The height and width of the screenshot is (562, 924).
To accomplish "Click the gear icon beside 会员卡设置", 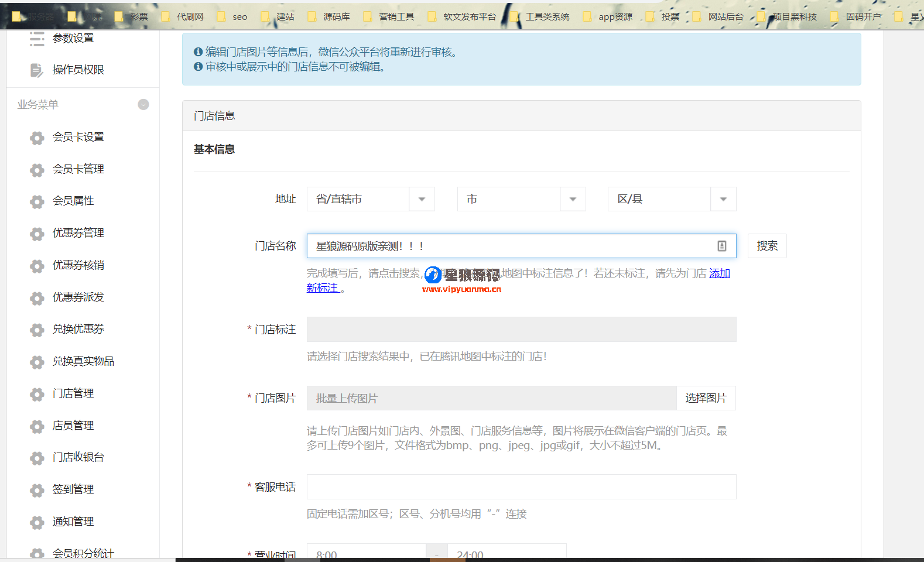I will 37,138.
